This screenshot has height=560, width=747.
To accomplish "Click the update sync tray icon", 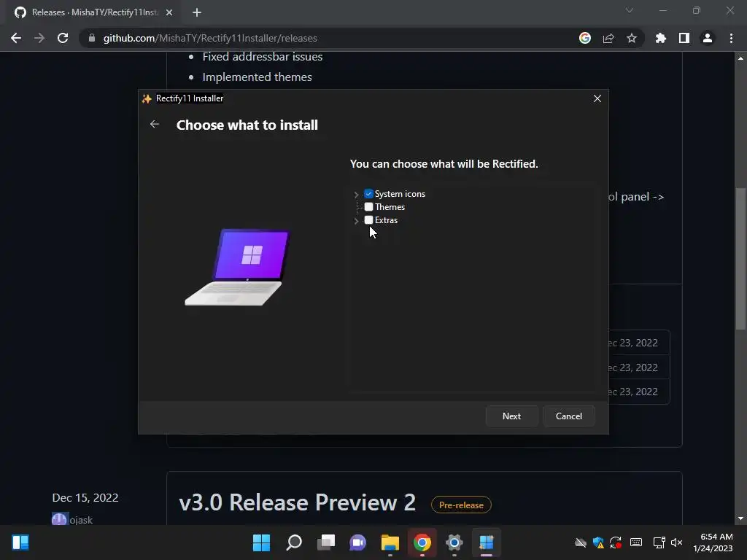I will pos(616,542).
